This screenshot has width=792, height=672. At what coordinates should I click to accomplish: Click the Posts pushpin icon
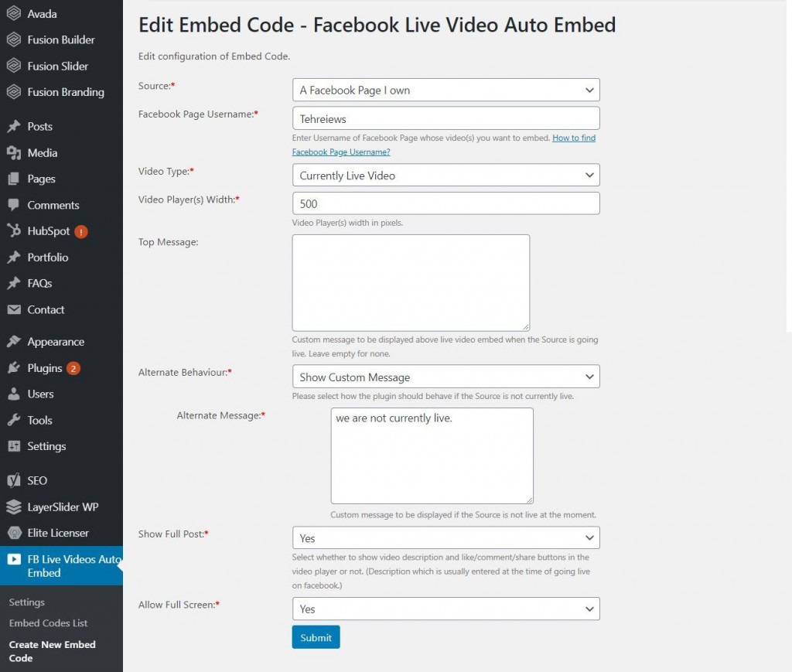click(x=14, y=126)
